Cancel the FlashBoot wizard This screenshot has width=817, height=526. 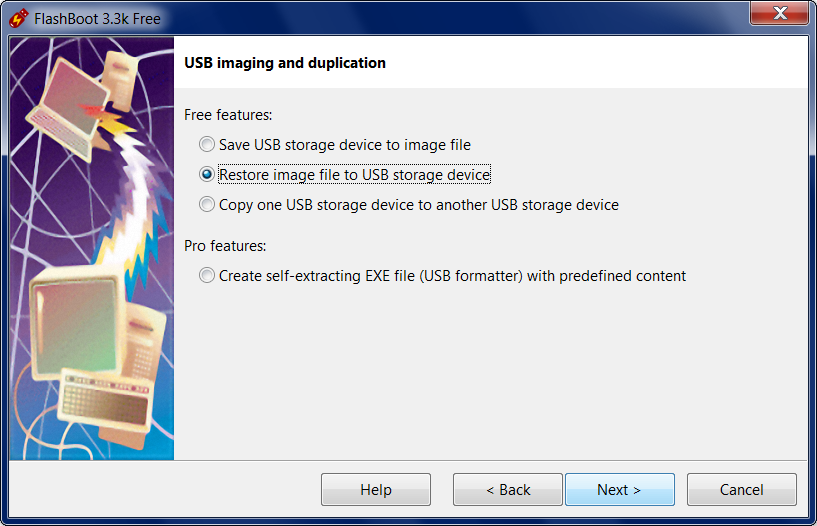pyautogui.click(x=741, y=490)
